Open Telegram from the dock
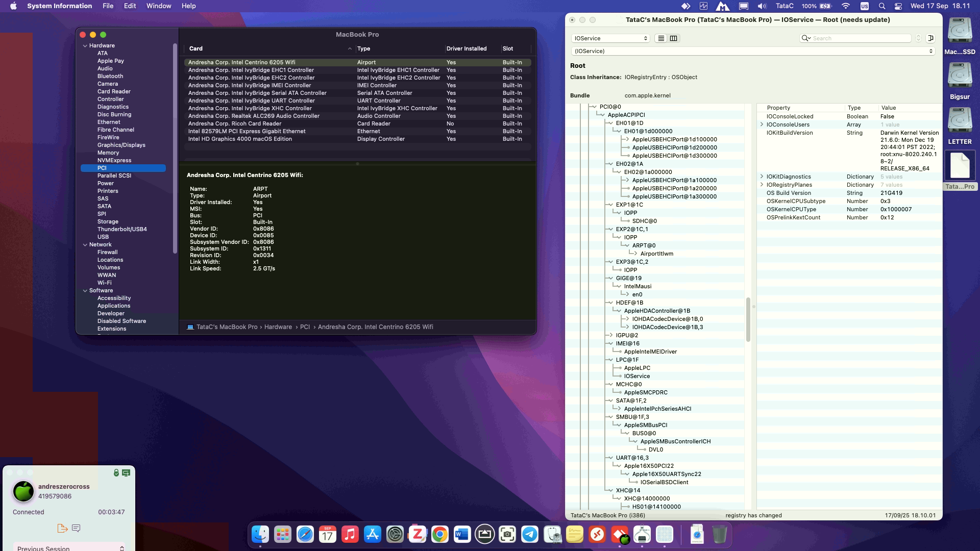 coord(529,535)
